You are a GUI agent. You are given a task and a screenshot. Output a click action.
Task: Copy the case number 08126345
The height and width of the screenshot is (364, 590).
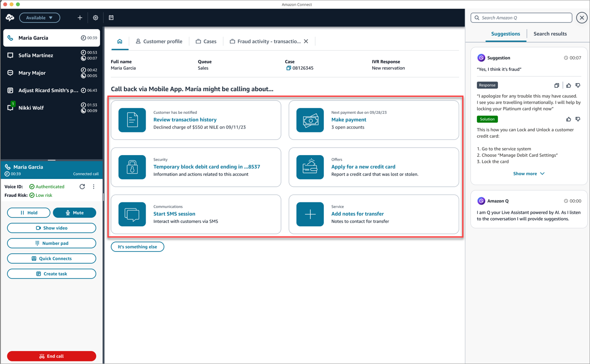coord(288,68)
